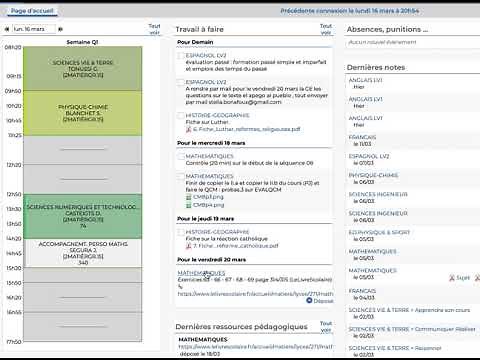The height and width of the screenshot is (360, 480).
Task: Click Absences, punitions section header
Action: [387, 29]
